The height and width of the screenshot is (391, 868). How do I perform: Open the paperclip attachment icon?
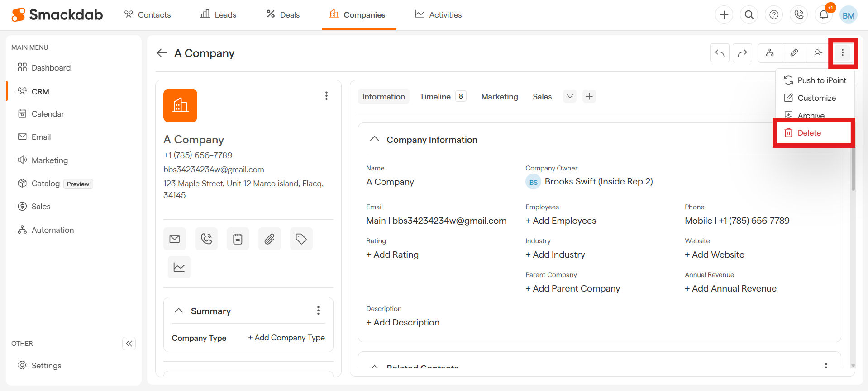tap(269, 239)
